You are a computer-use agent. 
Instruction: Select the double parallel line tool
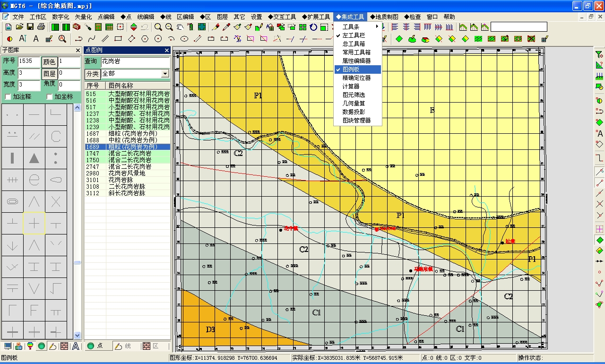tap(105, 39)
